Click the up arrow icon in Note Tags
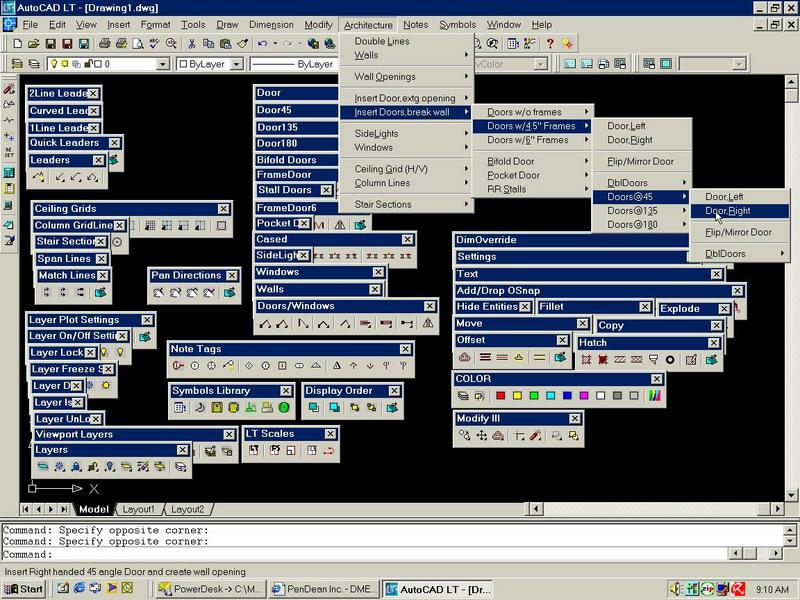The image size is (800, 600). click(354, 365)
